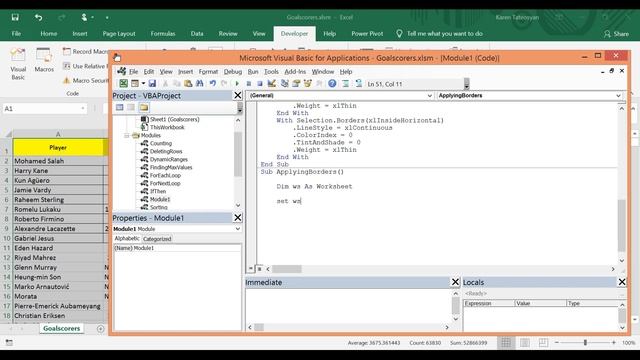Switch to Page Break Preview icon in status bar
This screenshot has width=640, height=360.
[x=543, y=342]
